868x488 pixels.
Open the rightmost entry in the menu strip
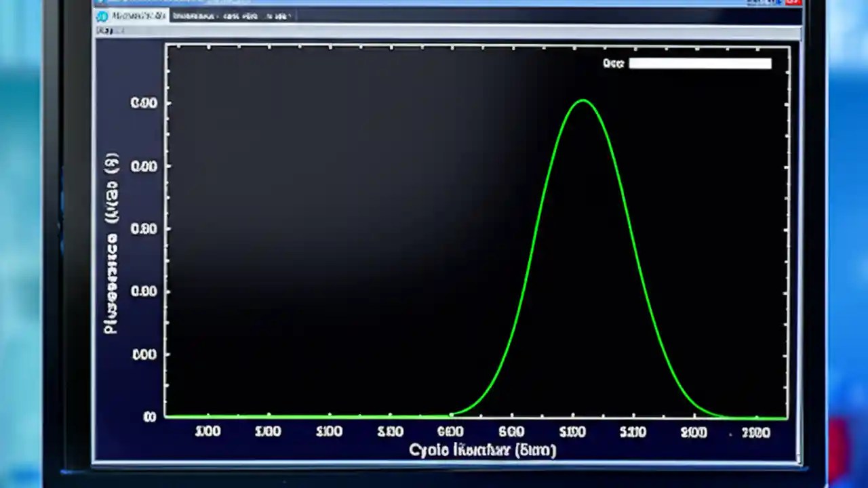click(277, 16)
